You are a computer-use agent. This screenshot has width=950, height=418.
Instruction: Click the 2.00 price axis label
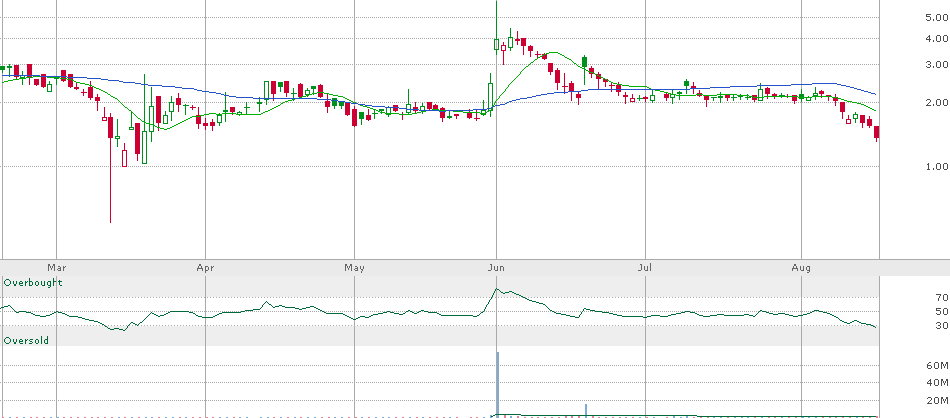(937, 102)
